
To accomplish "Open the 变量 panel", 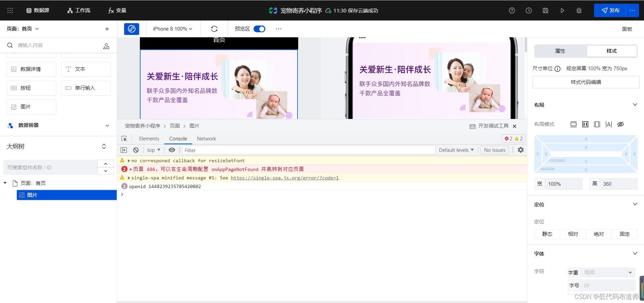I will (x=117, y=10).
